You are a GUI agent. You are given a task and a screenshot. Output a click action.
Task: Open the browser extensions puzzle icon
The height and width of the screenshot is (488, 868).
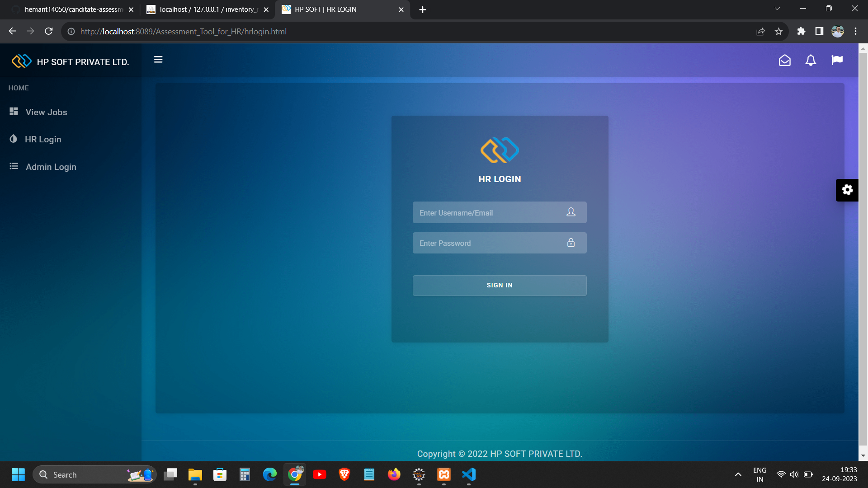(x=801, y=31)
